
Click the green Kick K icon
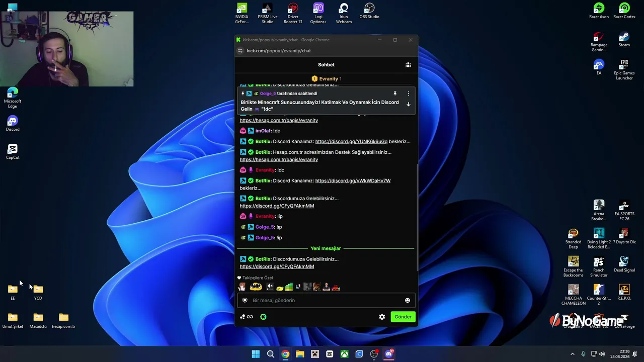pyautogui.click(x=263, y=317)
